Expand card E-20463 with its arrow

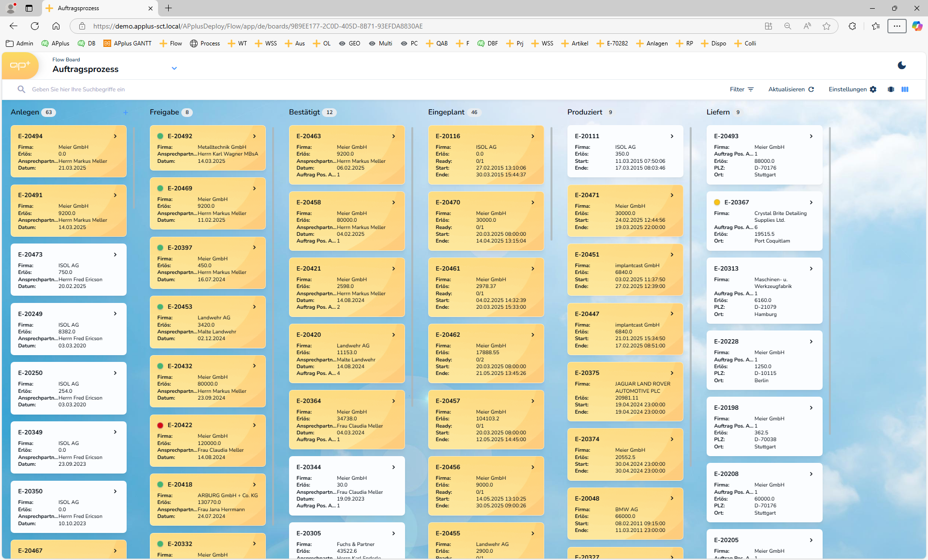point(393,136)
